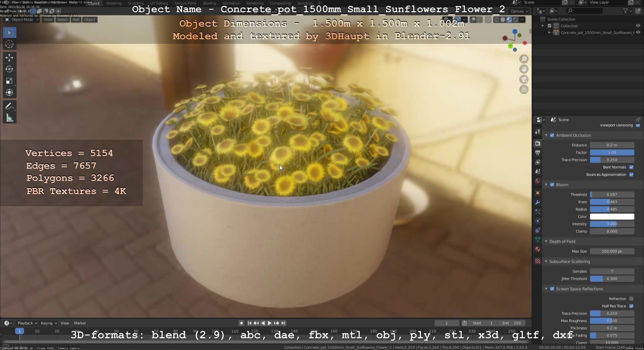Click the pan view hand icon
The image size is (644, 350).
[x=524, y=69]
